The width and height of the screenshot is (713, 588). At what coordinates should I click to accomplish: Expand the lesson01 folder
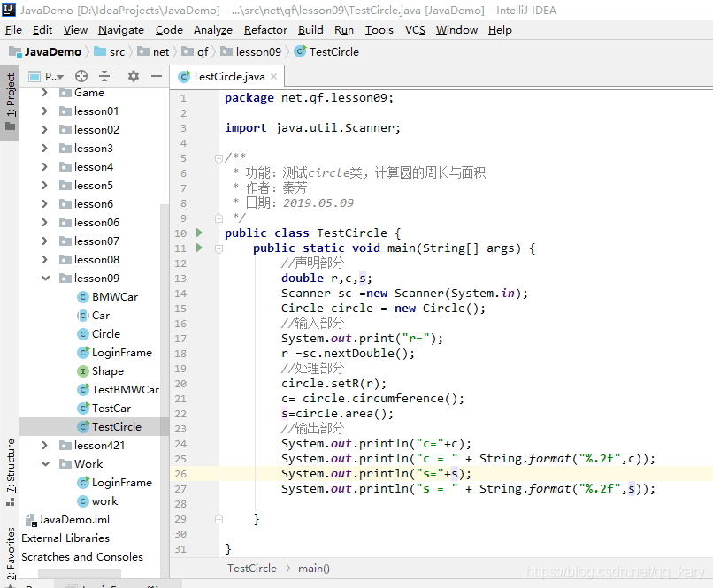coord(44,111)
